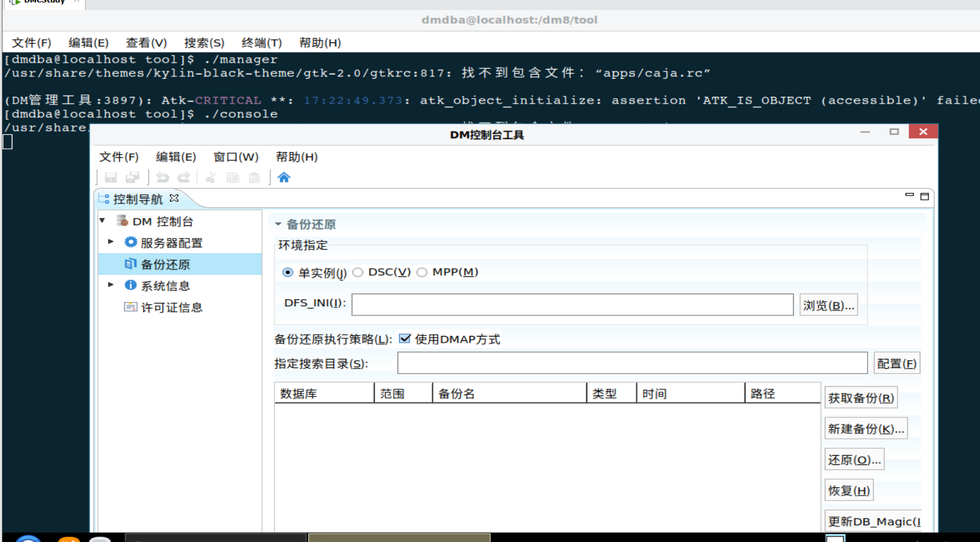Collapse the 备份还原 section header
This screenshot has height=542, width=980.
click(x=278, y=224)
